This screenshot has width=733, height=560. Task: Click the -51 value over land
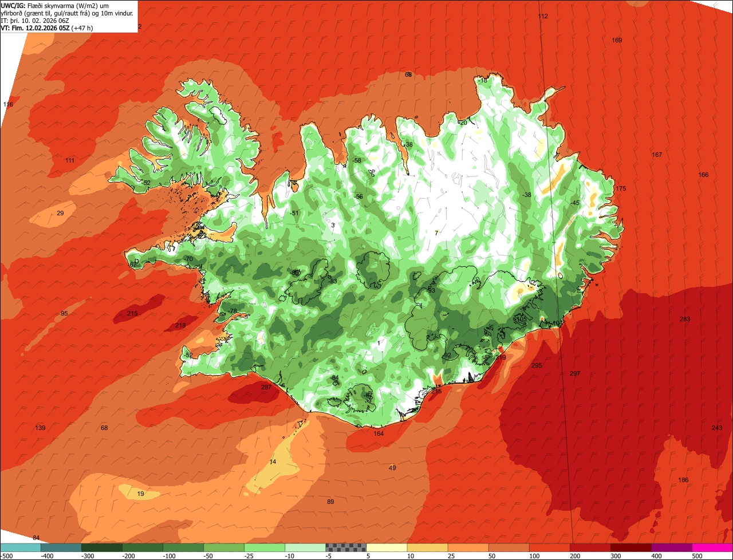point(295,213)
